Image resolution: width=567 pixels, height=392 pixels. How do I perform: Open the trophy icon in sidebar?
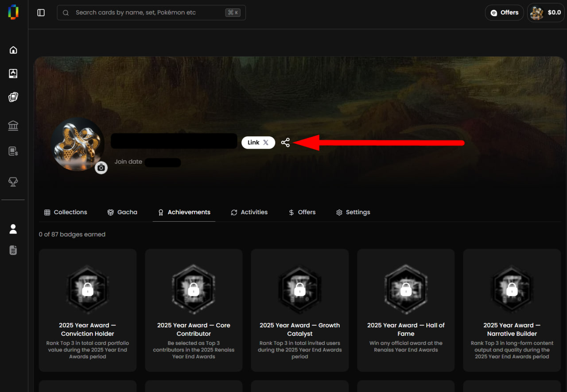[x=13, y=182]
